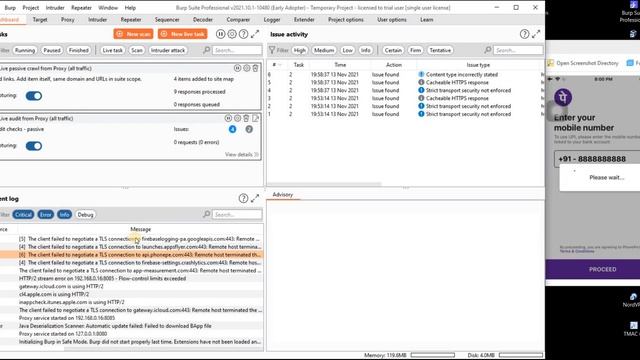Click the Event log search magnifier icon
The height and width of the screenshot is (360, 640).
point(207,214)
